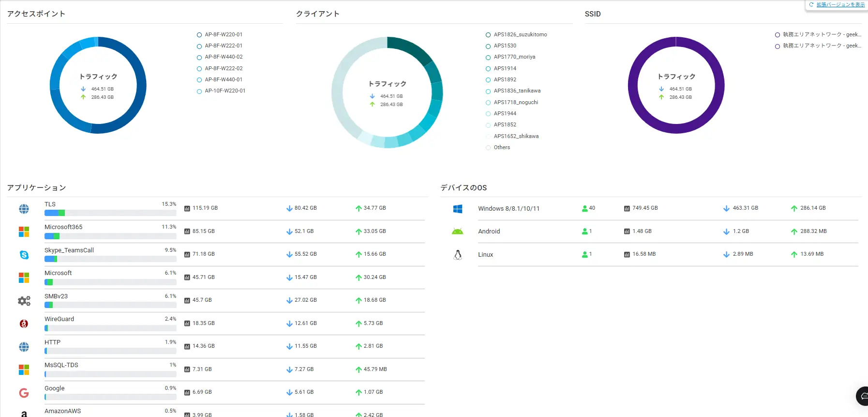Toggle AP-8F-W440-02 legend marker
The height and width of the screenshot is (417, 868).
click(x=199, y=57)
